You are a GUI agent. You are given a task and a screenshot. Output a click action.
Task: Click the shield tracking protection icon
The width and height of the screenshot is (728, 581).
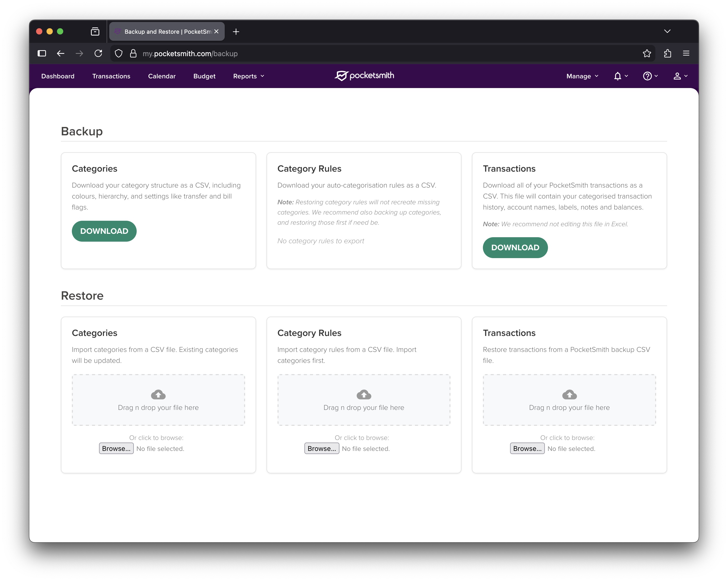pyautogui.click(x=119, y=53)
